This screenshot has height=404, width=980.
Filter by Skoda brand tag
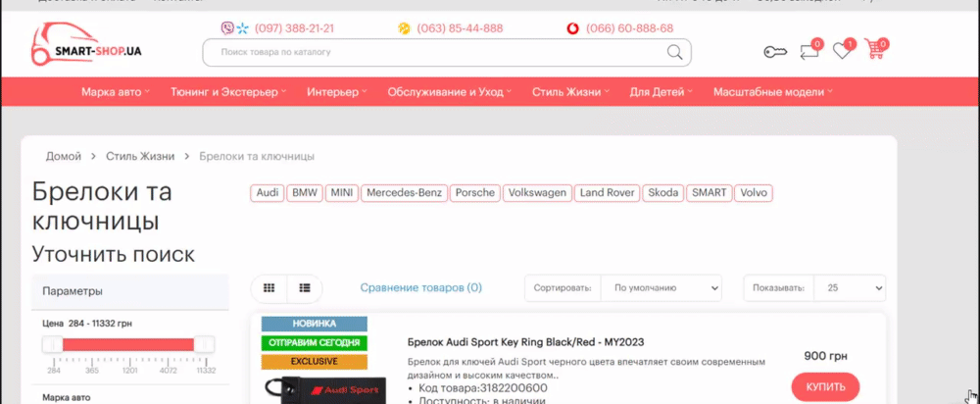663,192
